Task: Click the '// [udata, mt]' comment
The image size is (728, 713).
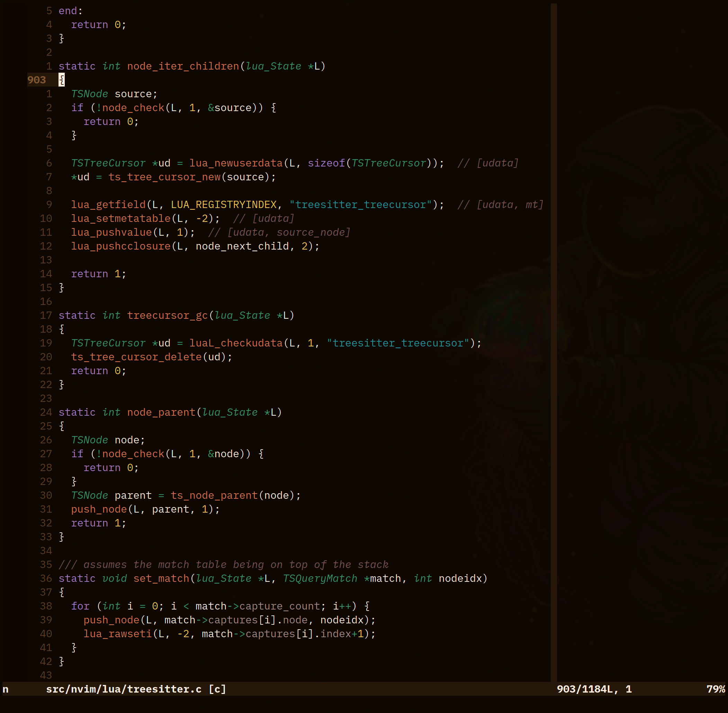Action: pos(500,205)
